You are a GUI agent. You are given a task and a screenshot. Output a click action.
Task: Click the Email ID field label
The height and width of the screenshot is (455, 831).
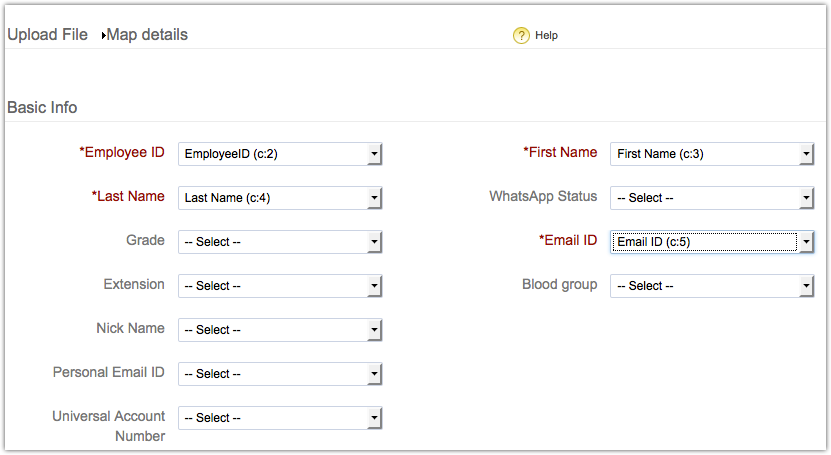click(x=568, y=241)
